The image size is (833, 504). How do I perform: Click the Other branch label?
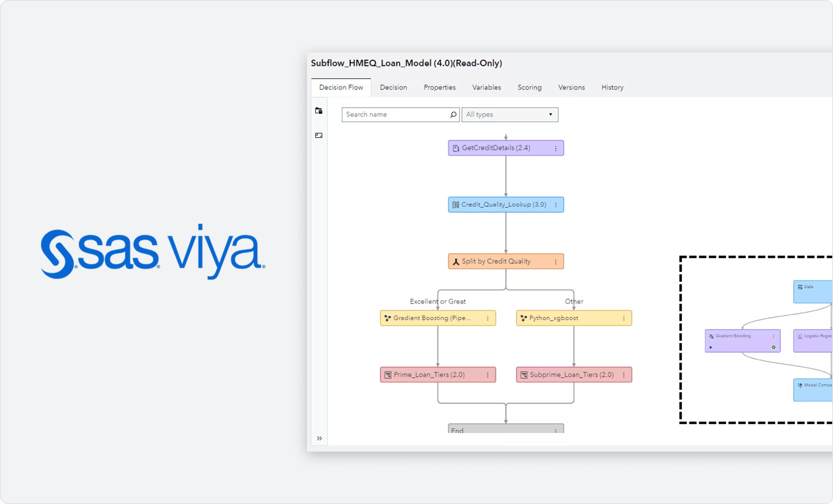coord(574,301)
